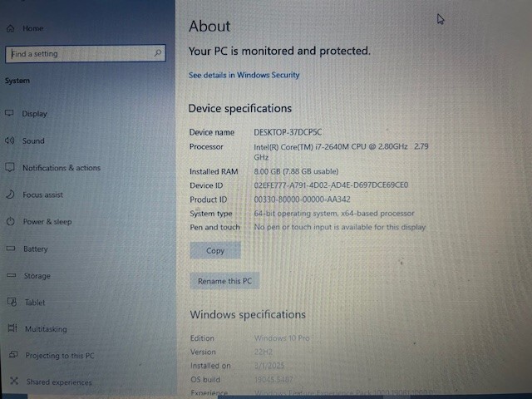The height and width of the screenshot is (399, 532).
Task: Click the Multitasking icon
Action: coord(12,328)
